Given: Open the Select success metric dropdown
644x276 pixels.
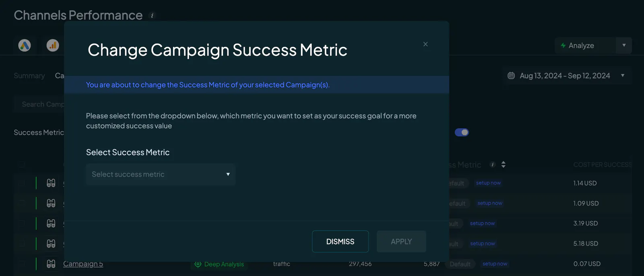Looking at the screenshot, I should tap(161, 174).
